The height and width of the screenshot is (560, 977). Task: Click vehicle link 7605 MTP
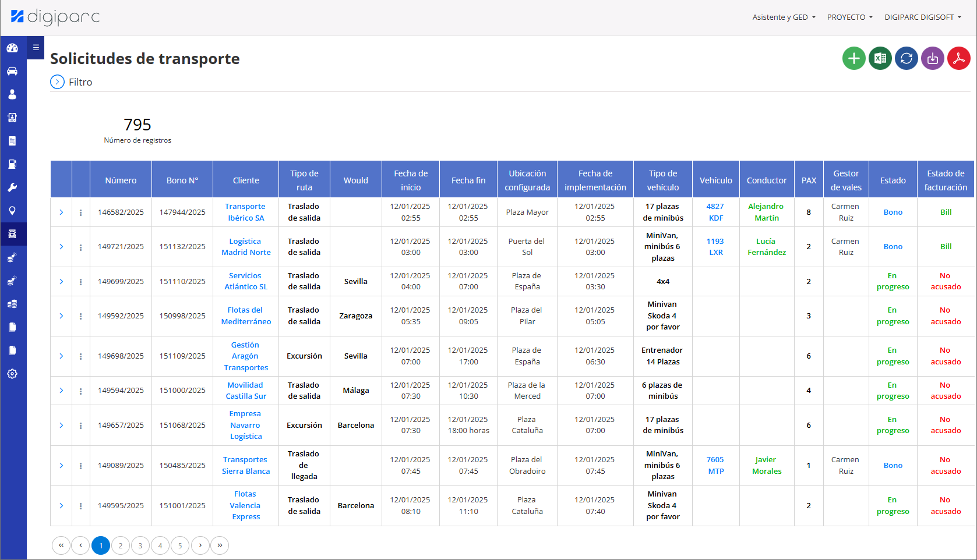[x=715, y=466]
